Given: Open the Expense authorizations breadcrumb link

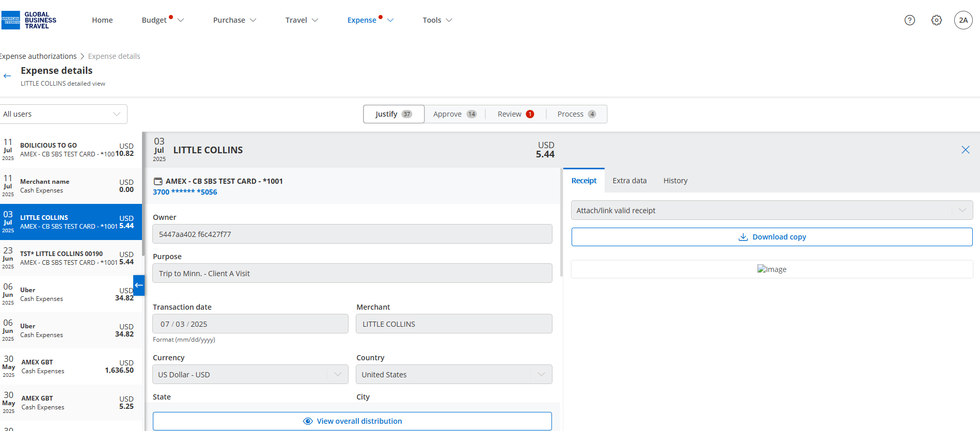Looking at the screenshot, I should click(38, 56).
